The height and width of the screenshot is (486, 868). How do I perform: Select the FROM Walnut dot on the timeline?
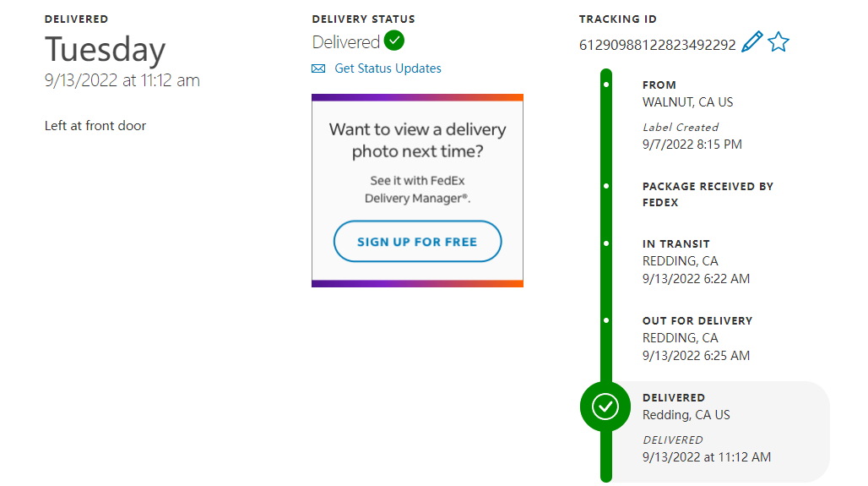coord(606,85)
